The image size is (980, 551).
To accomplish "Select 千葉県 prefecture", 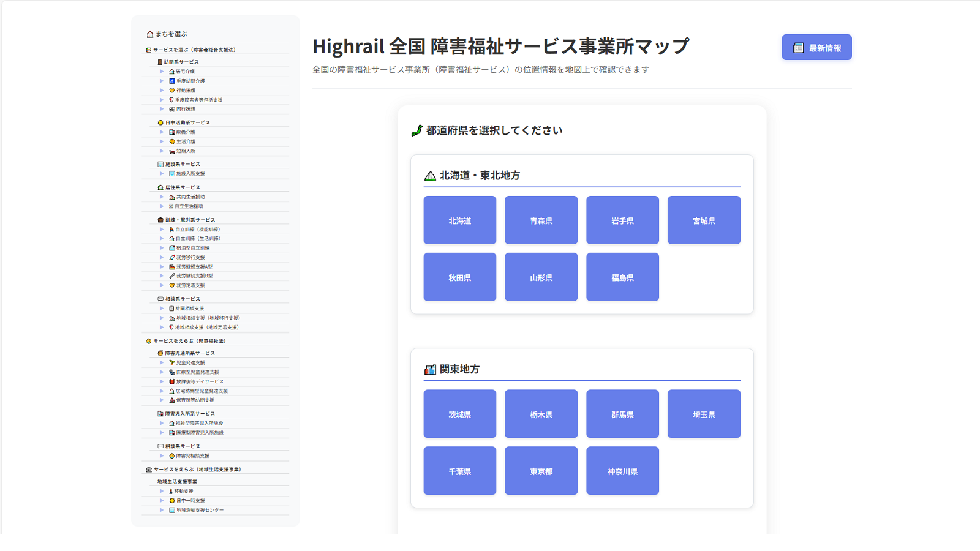I will tap(460, 471).
